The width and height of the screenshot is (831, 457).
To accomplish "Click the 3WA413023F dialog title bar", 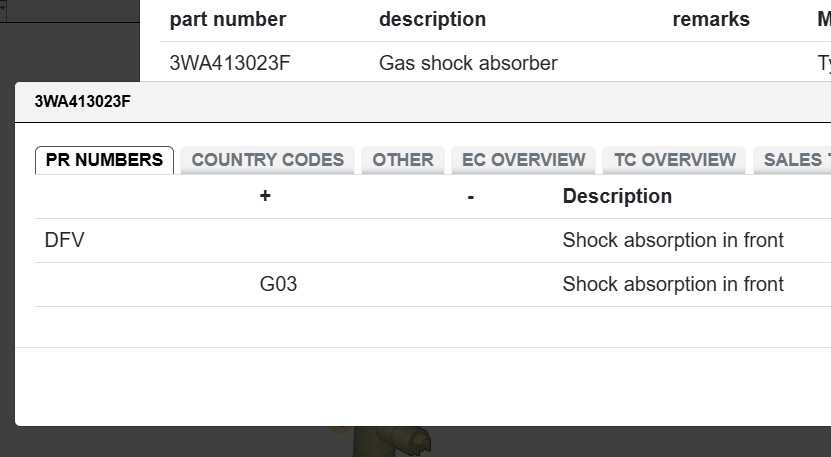I will [x=400, y=101].
